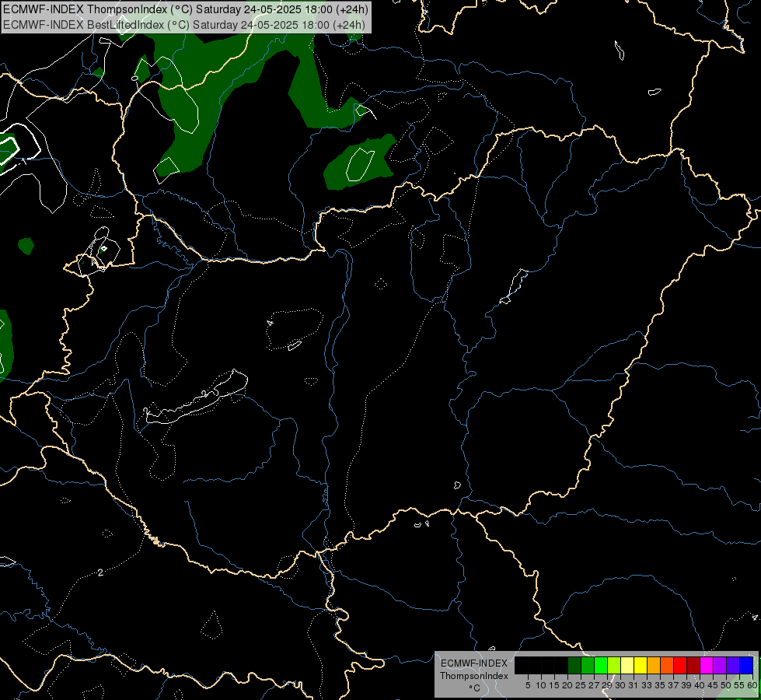Click the contour label 2 in southwest map

(100, 572)
